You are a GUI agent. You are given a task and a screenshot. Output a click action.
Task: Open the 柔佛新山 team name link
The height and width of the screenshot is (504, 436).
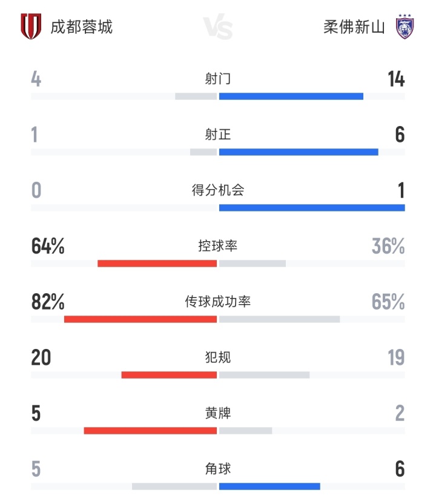point(354,27)
